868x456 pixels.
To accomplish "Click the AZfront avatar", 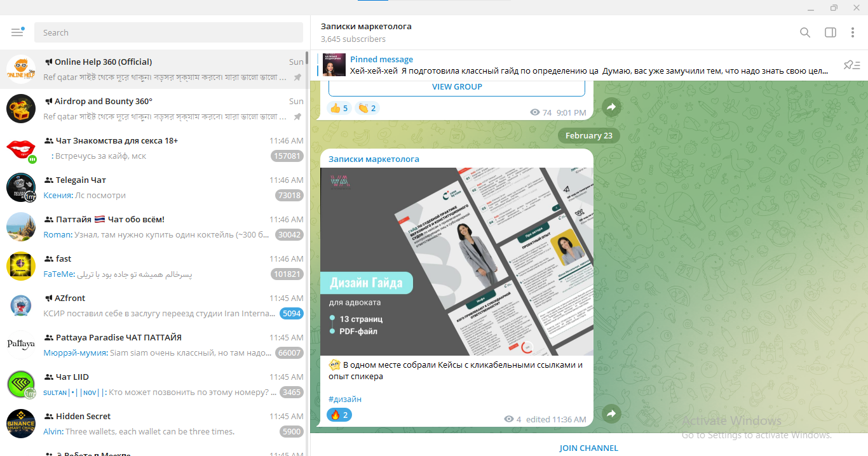I will (x=21, y=305).
